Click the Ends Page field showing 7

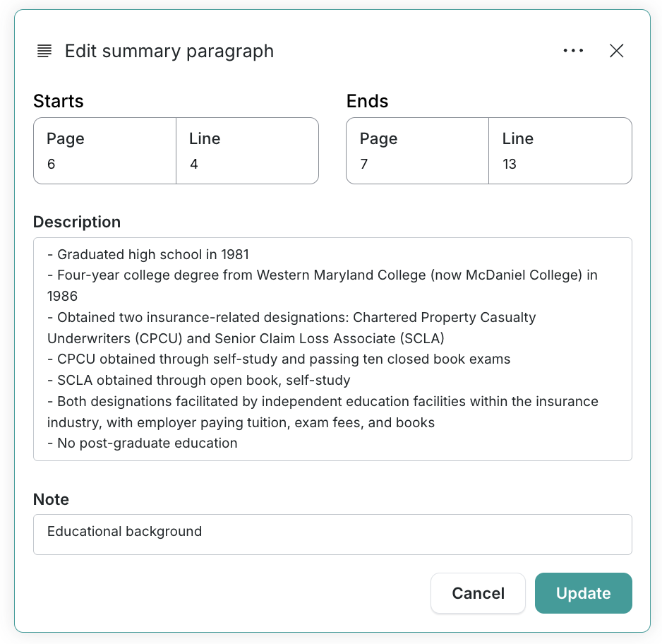coord(416,150)
